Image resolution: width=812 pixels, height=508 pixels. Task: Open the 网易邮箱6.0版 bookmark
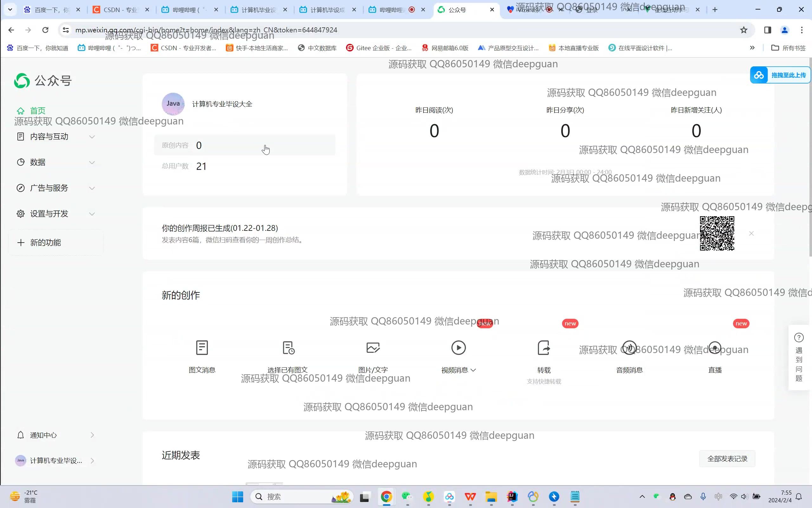point(445,48)
